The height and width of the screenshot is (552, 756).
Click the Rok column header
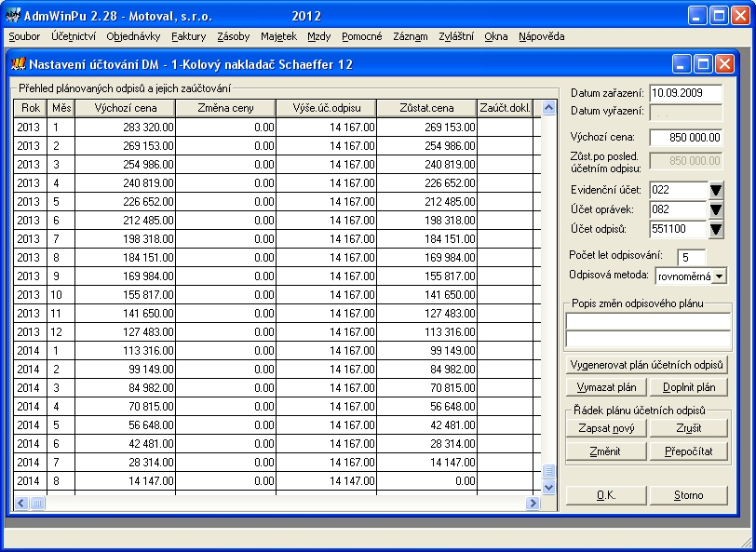pyautogui.click(x=31, y=108)
